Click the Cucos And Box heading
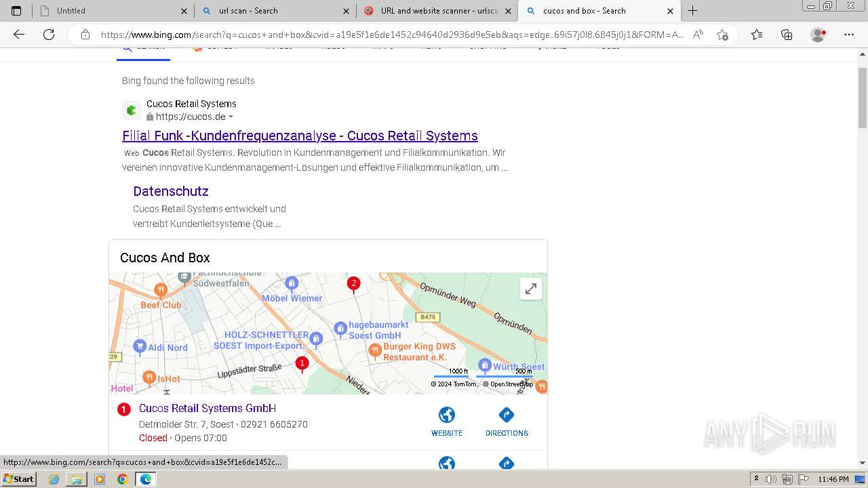 click(165, 258)
